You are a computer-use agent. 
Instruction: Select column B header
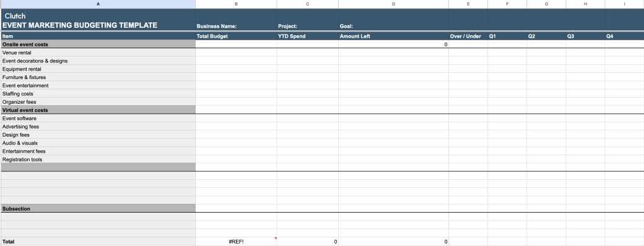pos(236,4)
